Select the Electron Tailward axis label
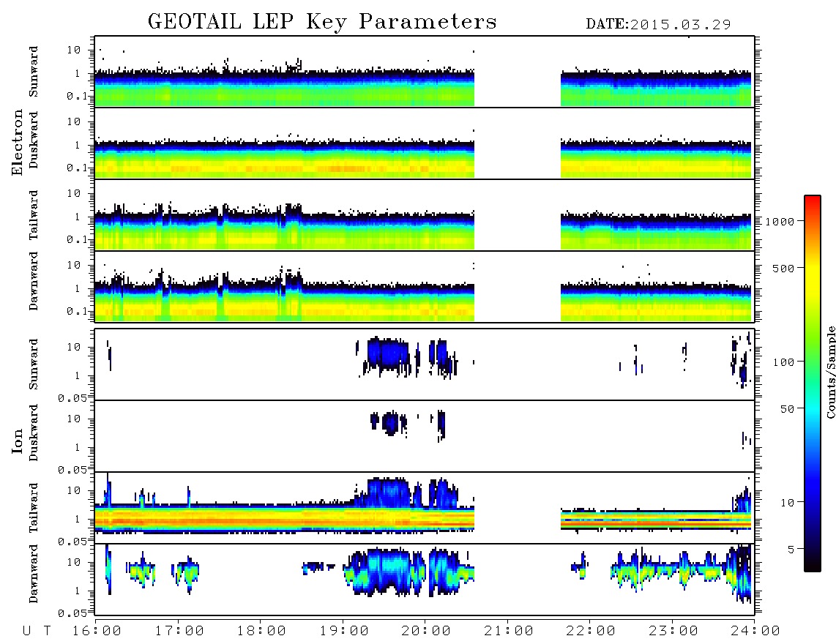This screenshot has width=836, height=644. point(34,215)
